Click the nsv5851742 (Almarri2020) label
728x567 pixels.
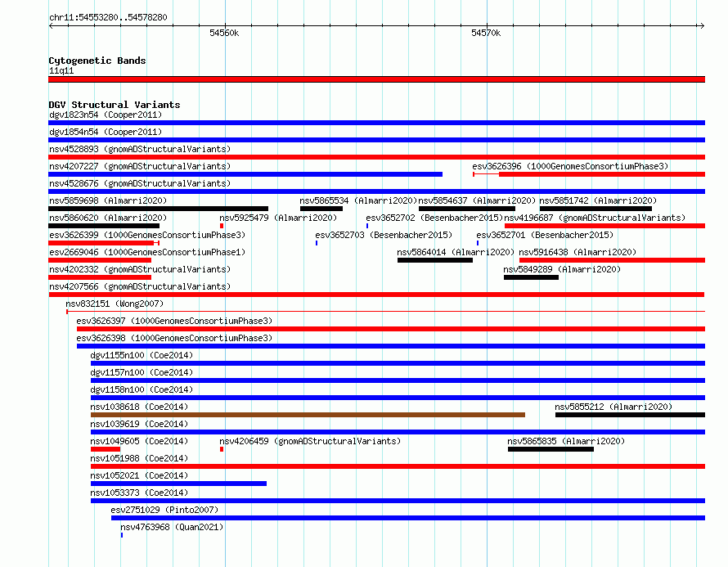tap(598, 200)
